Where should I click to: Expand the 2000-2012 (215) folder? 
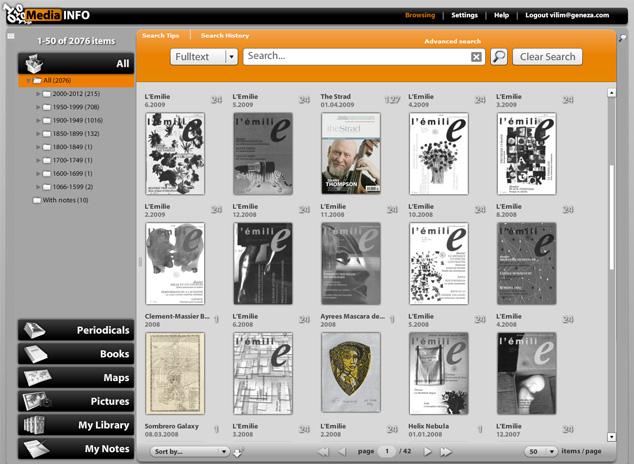pyautogui.click(x=38, y=94)
